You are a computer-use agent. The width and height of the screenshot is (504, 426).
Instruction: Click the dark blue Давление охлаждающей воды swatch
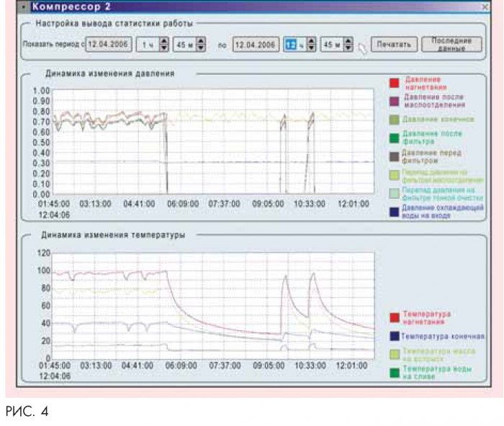(x=393, y=211)
